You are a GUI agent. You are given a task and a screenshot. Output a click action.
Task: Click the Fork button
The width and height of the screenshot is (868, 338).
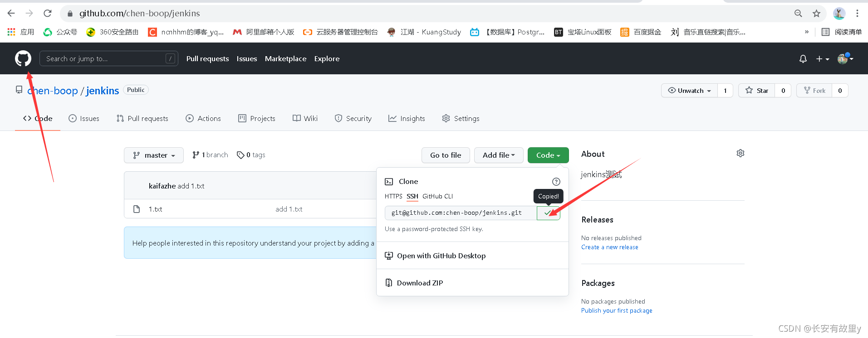(x=814, y=91)
